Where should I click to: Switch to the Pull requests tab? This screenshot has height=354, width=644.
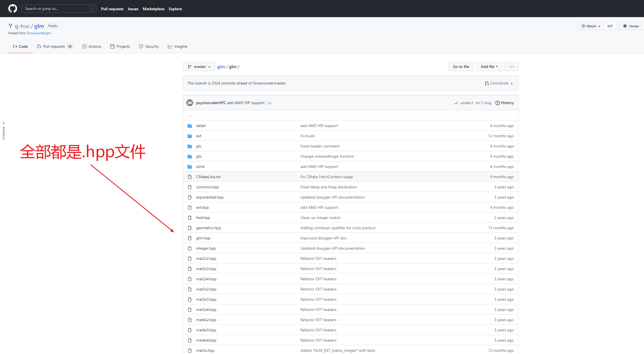click(x=54, y=46)
